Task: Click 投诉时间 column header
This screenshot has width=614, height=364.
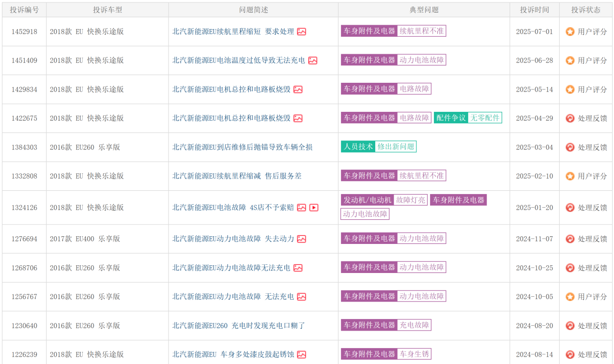Action: tap(535, 10)
